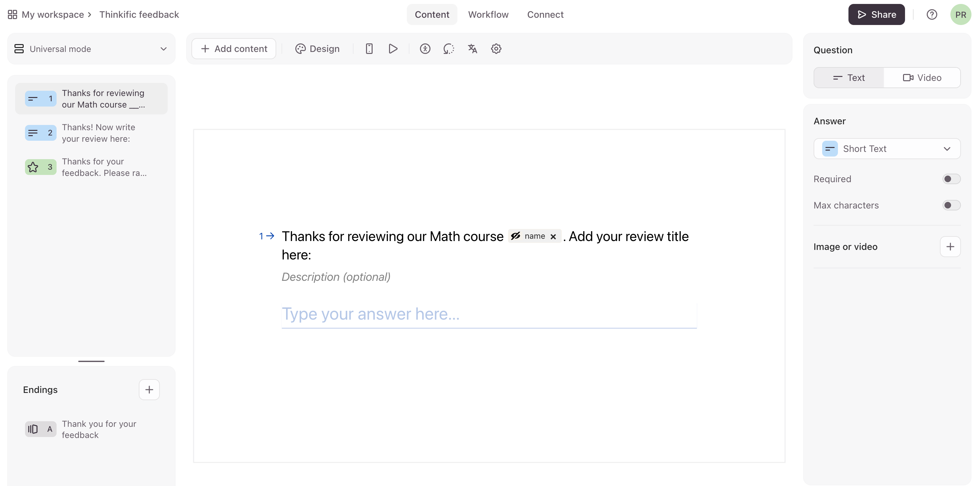The width and height of the screenshot is (980, 486).
Task: Click the play preview icon
Action: (x=393, y=49)
